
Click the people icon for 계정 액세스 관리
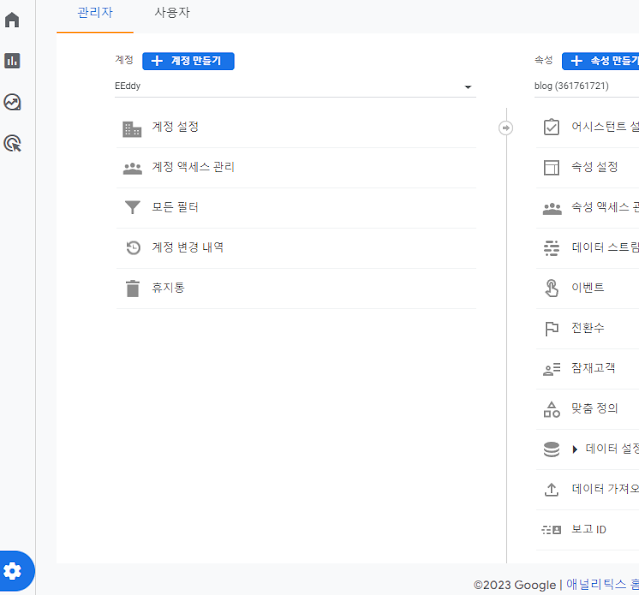(132, 168)
